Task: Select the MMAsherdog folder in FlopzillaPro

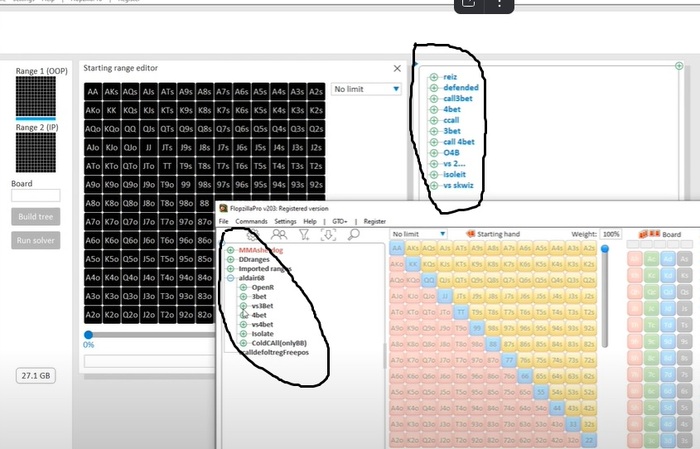Action: point(261,250)
